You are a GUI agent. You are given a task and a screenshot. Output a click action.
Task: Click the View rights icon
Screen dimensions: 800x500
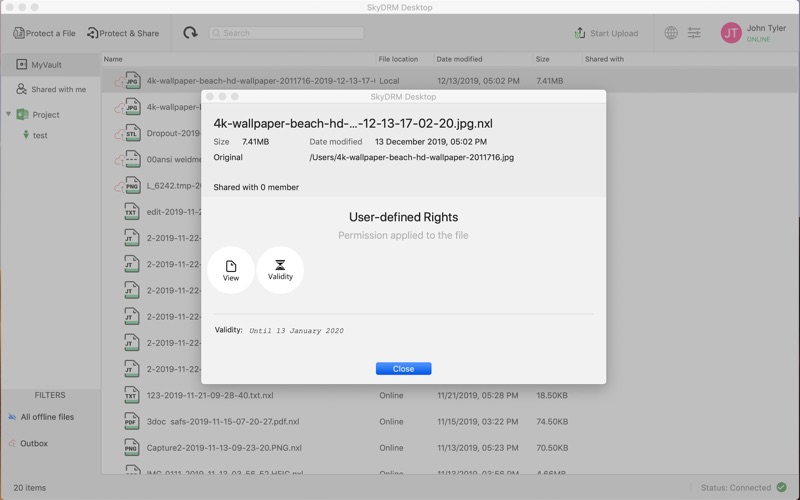pyautogui.click(x=231, y=270)
